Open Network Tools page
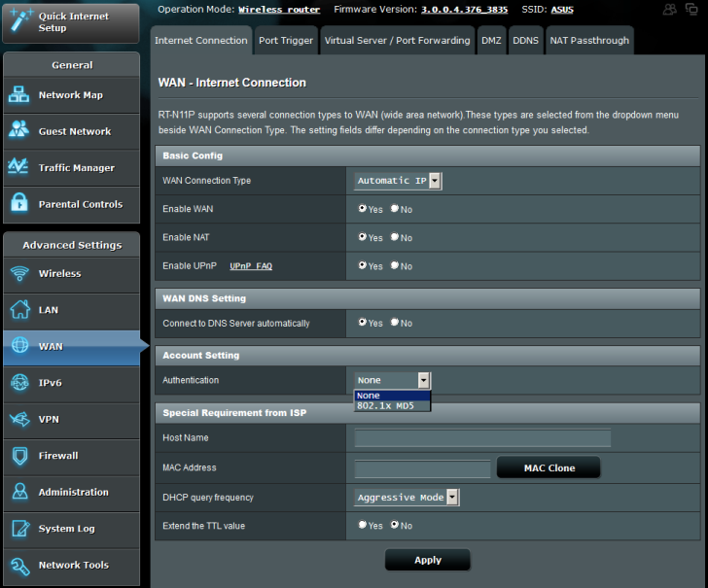 71,566
